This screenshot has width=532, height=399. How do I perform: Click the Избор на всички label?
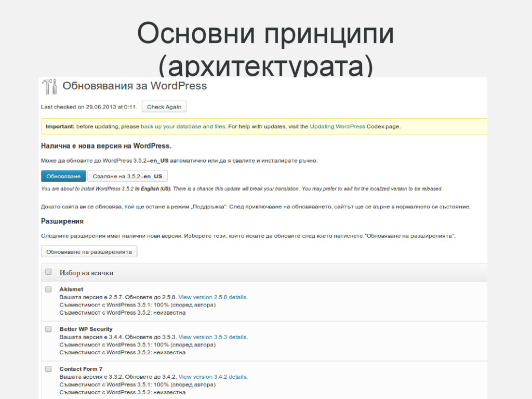tap(87, 273)
